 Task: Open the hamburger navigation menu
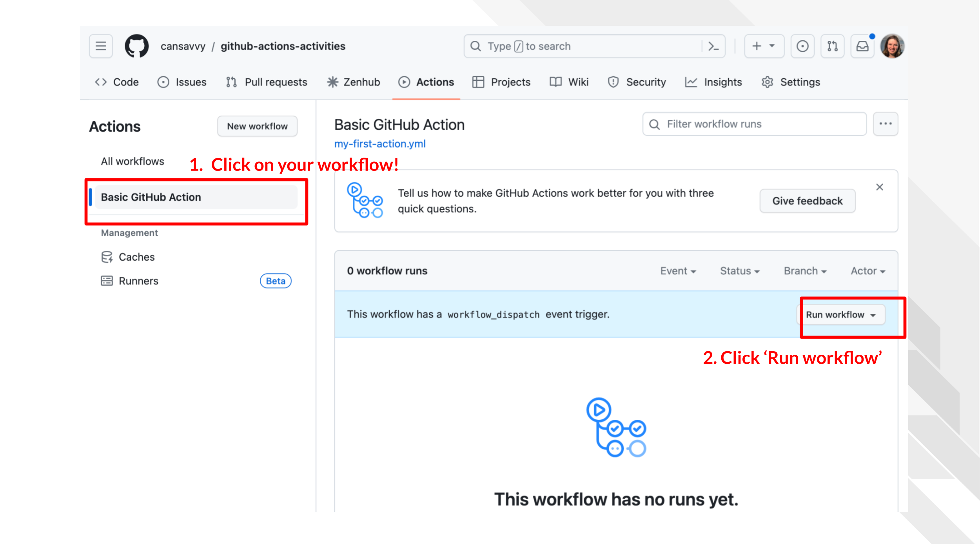101,46
